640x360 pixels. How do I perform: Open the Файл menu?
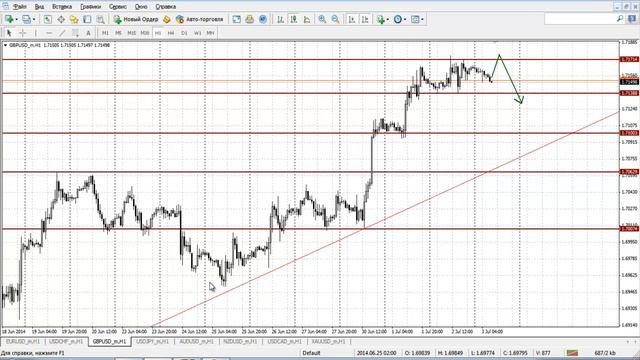point(20,7)
